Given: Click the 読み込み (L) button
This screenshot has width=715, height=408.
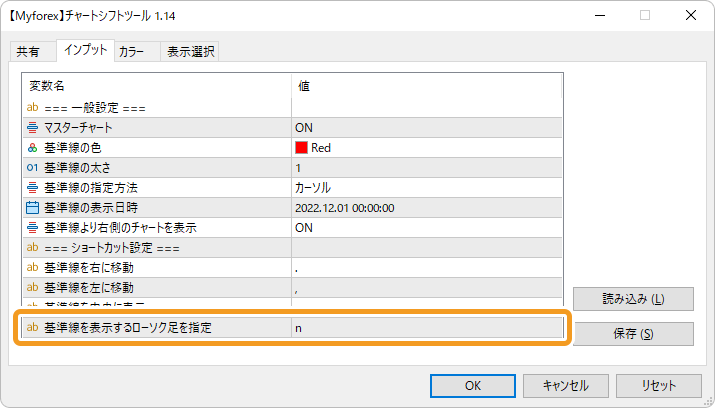Looking at the screenshot, I should tap(633, 299).
